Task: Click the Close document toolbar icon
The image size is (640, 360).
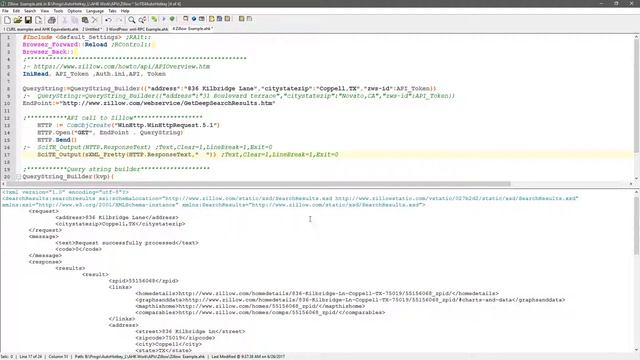Action: pos(38,20)
